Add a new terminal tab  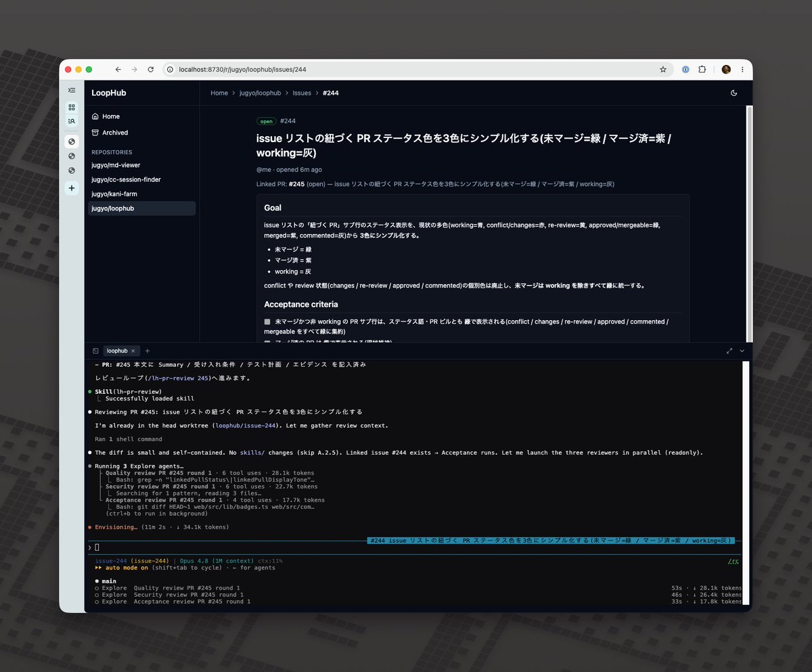point(148,351)
